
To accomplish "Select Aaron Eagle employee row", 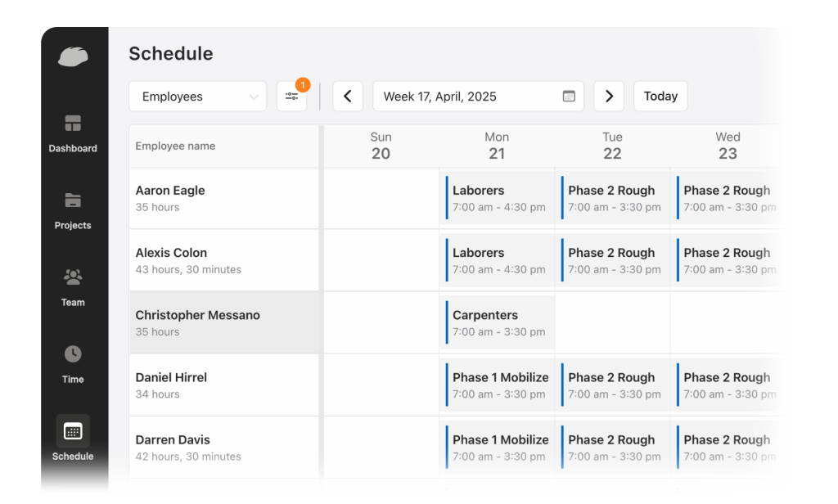I will click(x=223, y=199).
